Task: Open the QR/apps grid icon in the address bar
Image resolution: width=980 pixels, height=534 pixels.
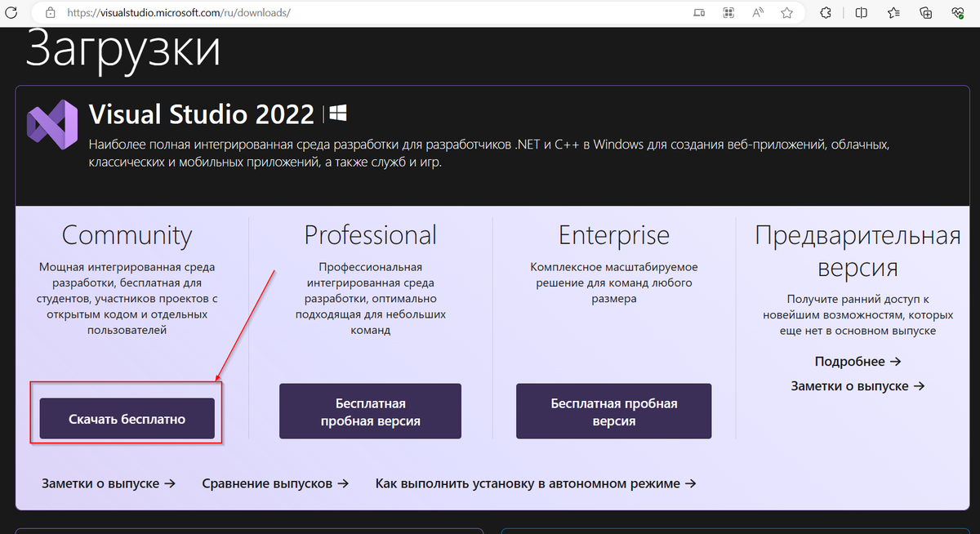Action: [x=728, y=13]
